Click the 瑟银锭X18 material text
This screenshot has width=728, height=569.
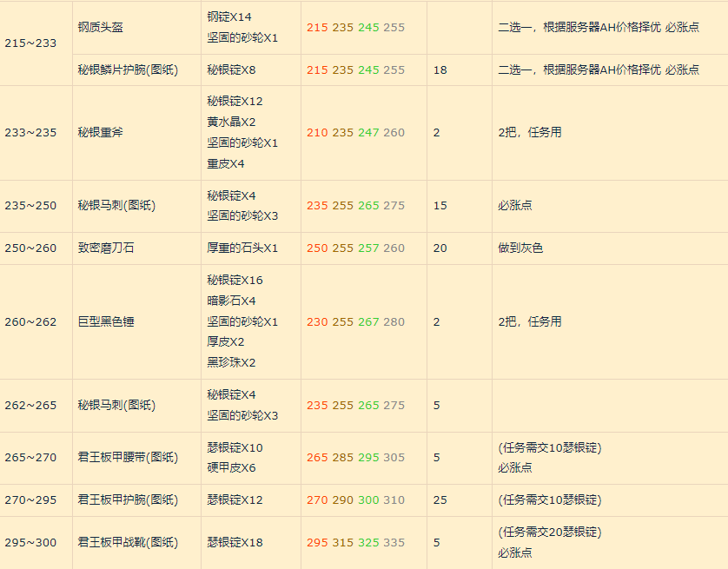[x=235, y=543]
